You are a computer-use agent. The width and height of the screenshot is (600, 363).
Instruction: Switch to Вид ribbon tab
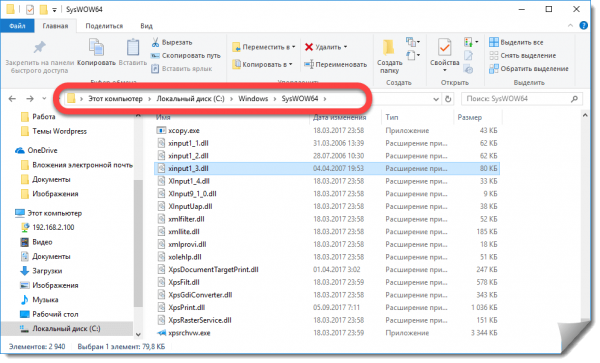pos(146,26)
